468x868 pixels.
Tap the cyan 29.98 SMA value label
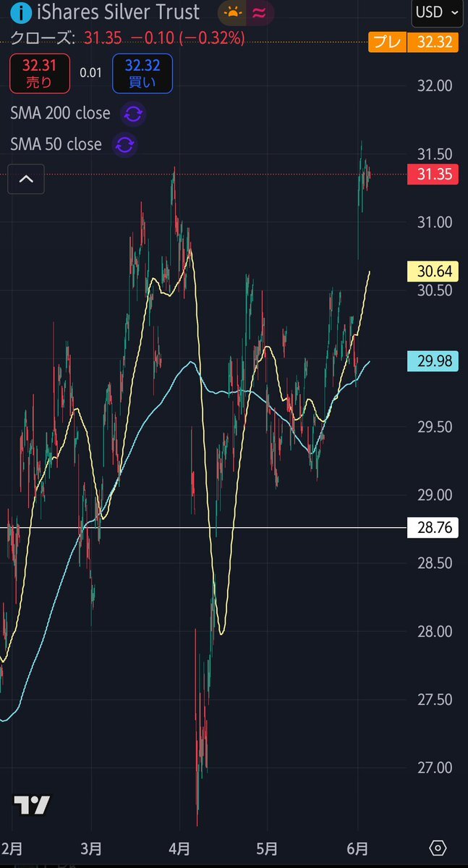click(x=432, y=361)
